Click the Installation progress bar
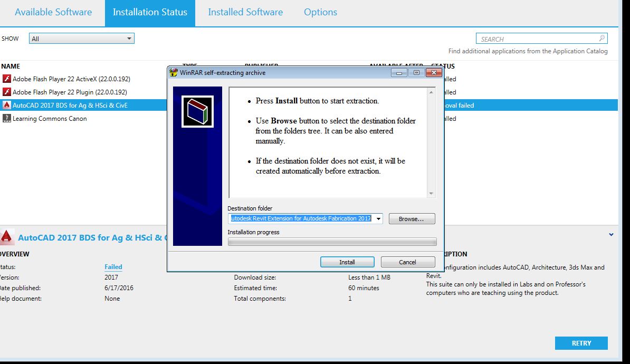The image size is (630, 364). pyautogui.click(x=332, y=242)
